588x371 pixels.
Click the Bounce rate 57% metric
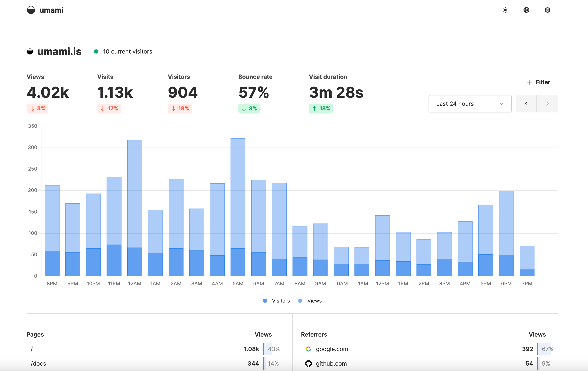click(254, 93)
